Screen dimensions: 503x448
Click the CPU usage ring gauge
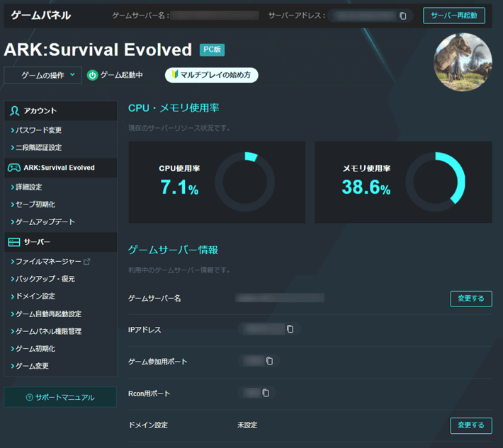coord(244,182)
